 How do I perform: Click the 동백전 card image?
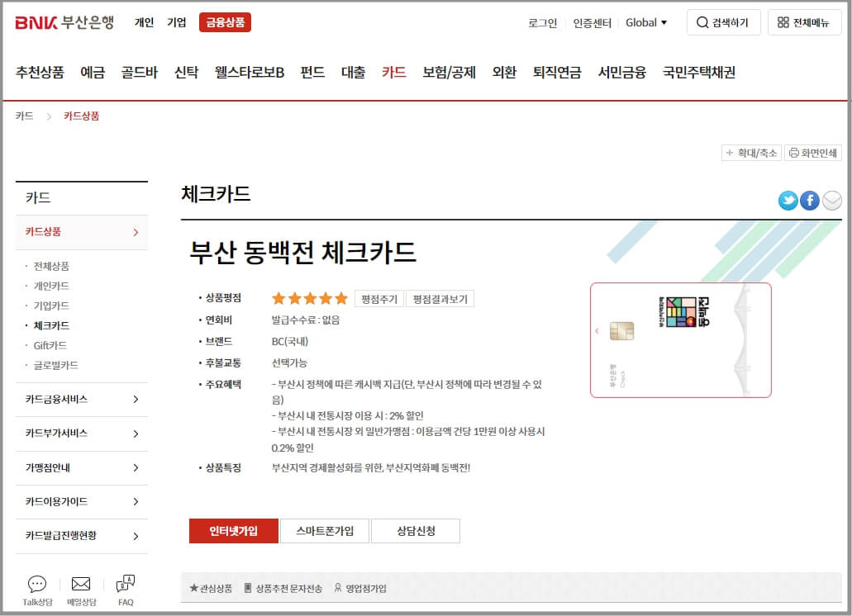(681, 340)
